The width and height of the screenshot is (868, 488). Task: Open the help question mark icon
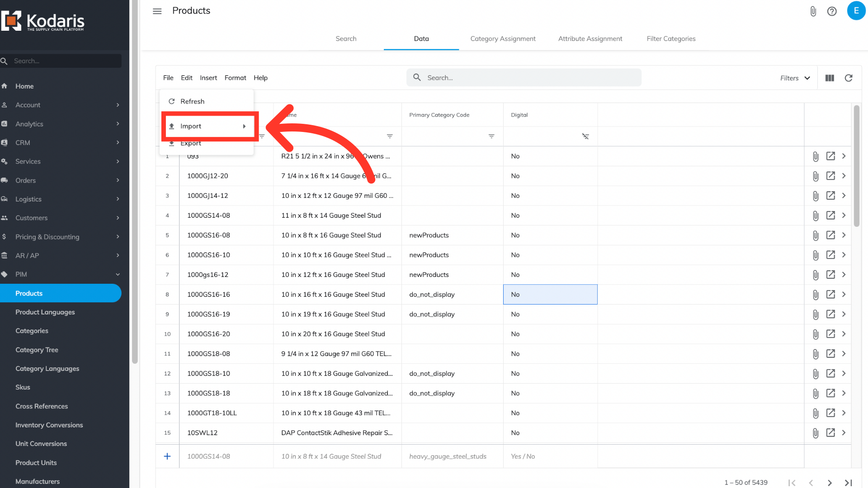click(832, 11)
